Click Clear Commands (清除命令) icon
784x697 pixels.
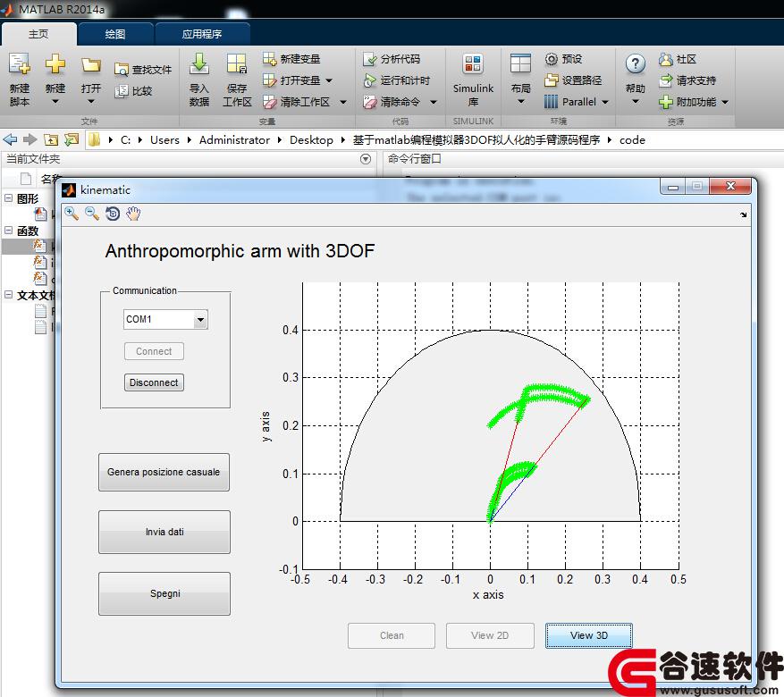coord(370,102)
